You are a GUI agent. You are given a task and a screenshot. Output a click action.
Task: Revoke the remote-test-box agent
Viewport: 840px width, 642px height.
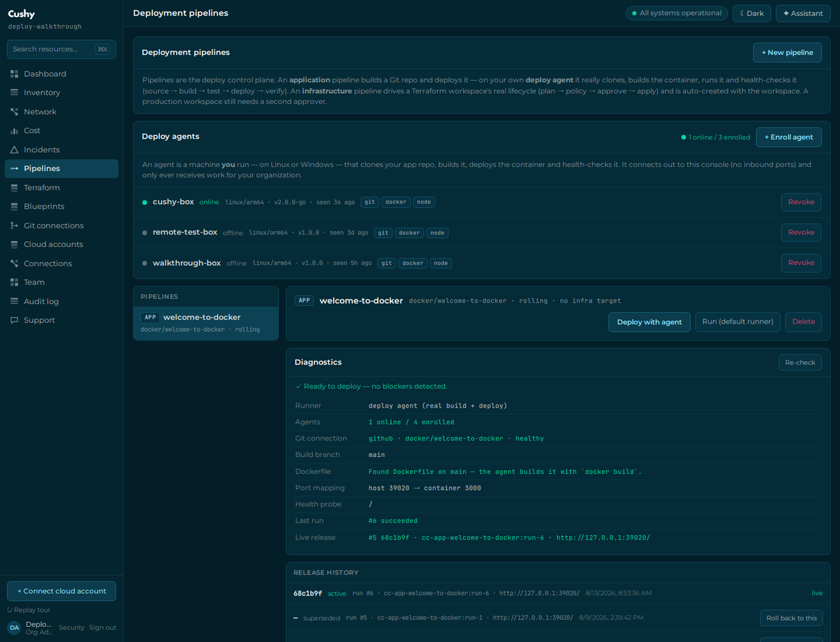[801, 232]
